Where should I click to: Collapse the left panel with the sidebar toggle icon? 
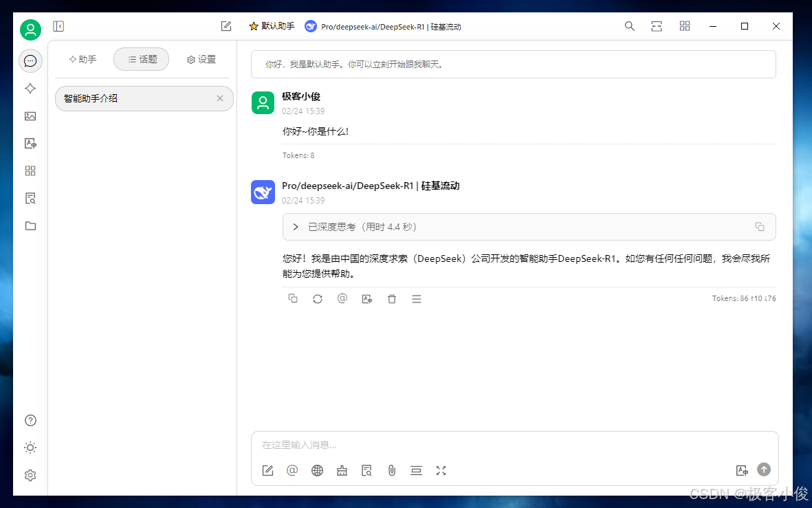tap(58, 26)
